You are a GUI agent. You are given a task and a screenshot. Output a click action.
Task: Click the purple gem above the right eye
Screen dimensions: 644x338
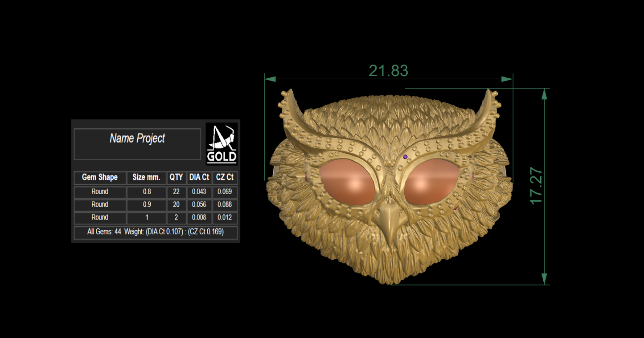tap(406, 157)
